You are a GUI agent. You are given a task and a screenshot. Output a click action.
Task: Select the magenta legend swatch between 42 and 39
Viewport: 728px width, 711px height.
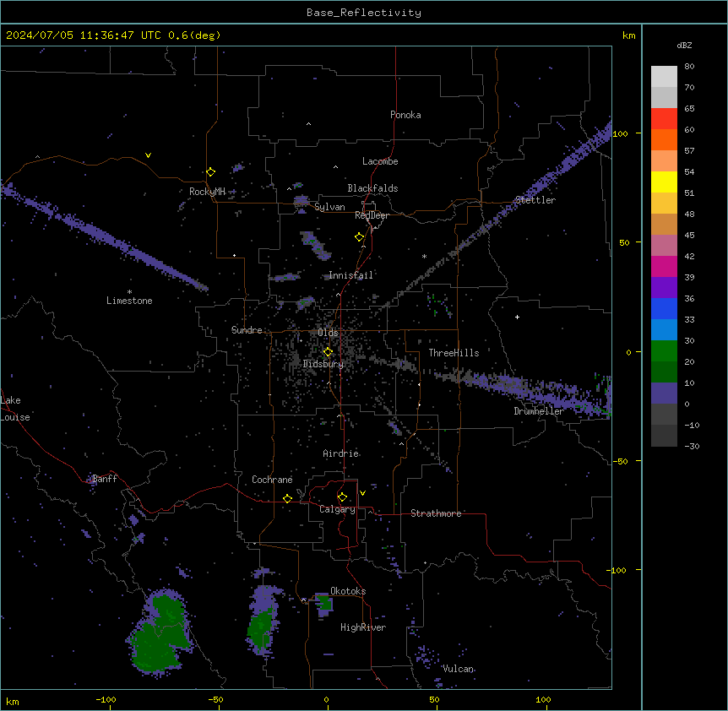(x=664, y=266)
